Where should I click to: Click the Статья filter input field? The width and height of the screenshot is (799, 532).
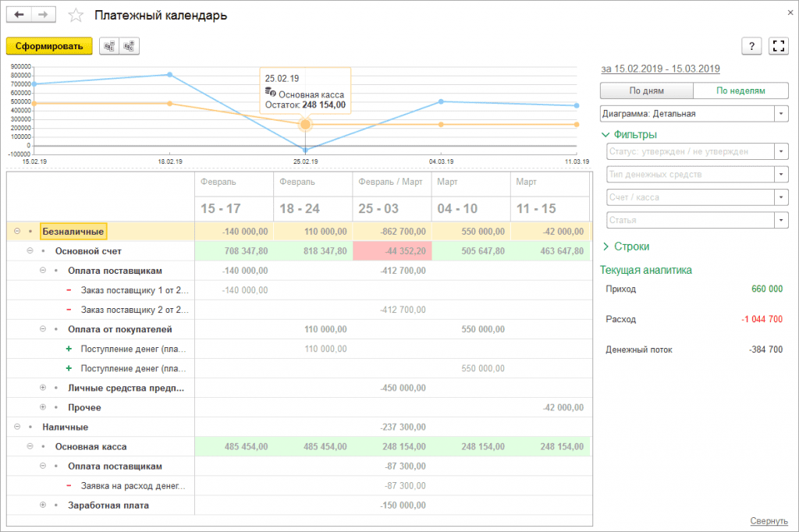click(691, 220)
